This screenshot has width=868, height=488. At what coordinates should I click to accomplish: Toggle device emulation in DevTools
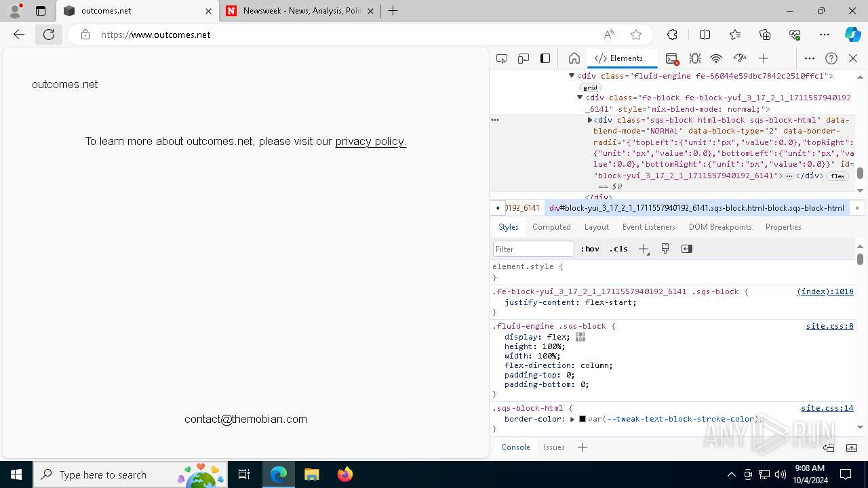tap(524, 58)
